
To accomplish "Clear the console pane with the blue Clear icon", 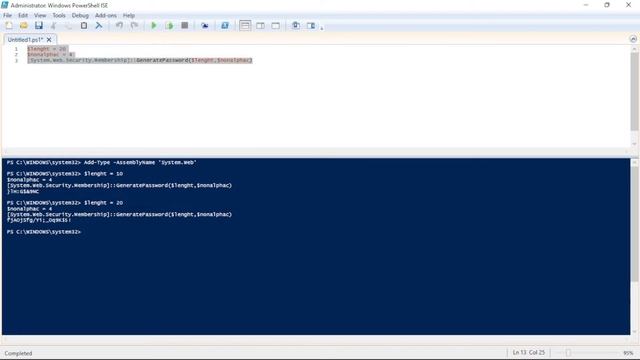I will (x=99, y=26).
